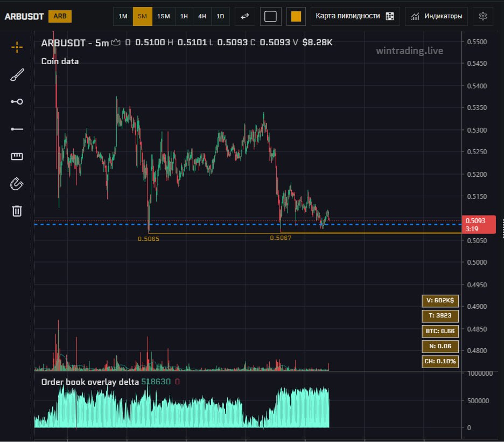Activate the ruler measurement tool
The image size is (504, 442).
click(x=17, y=157)
